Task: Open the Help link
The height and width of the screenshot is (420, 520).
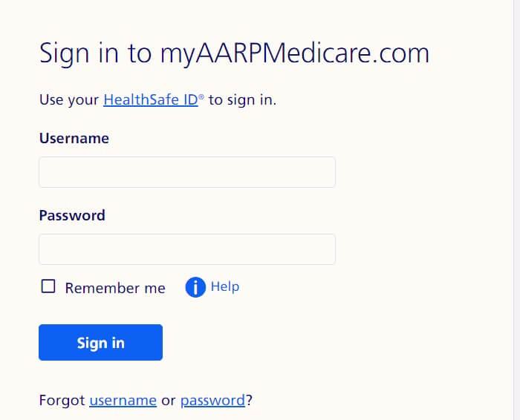Action: click(225, 286)
